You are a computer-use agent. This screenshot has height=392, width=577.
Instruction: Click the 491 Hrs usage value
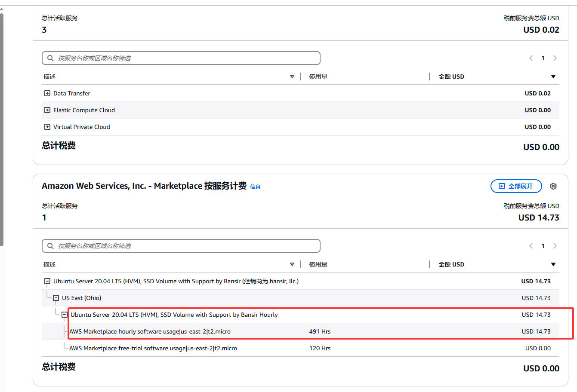coord(320,331)
